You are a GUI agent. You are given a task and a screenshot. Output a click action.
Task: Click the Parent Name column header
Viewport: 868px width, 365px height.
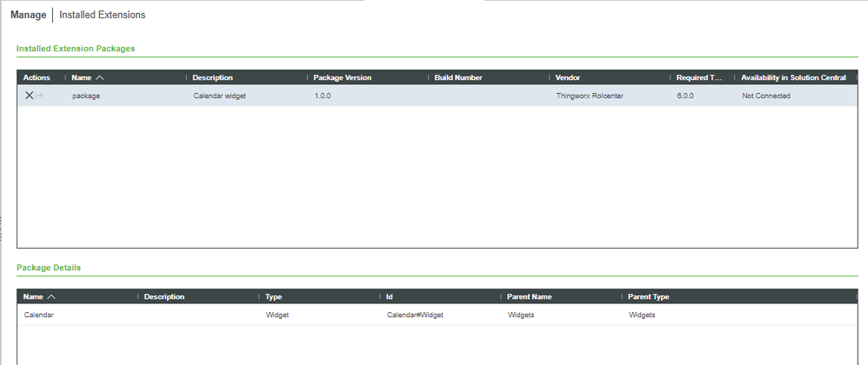(529, 296)
